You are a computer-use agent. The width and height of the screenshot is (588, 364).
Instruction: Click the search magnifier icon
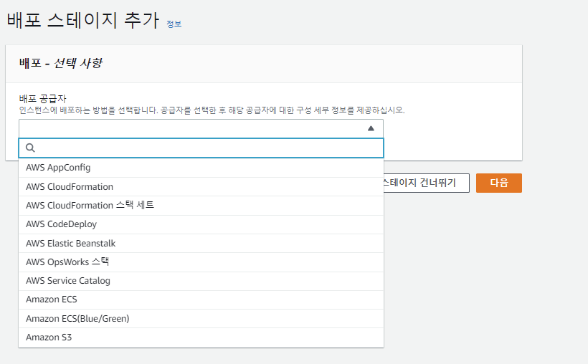[30, 148]
